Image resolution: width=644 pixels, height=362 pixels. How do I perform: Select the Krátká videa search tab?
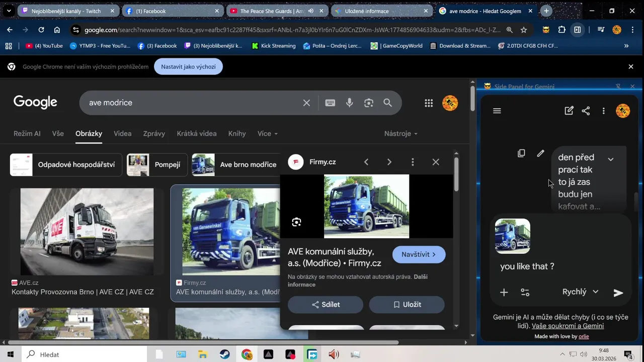pos(197,134)
